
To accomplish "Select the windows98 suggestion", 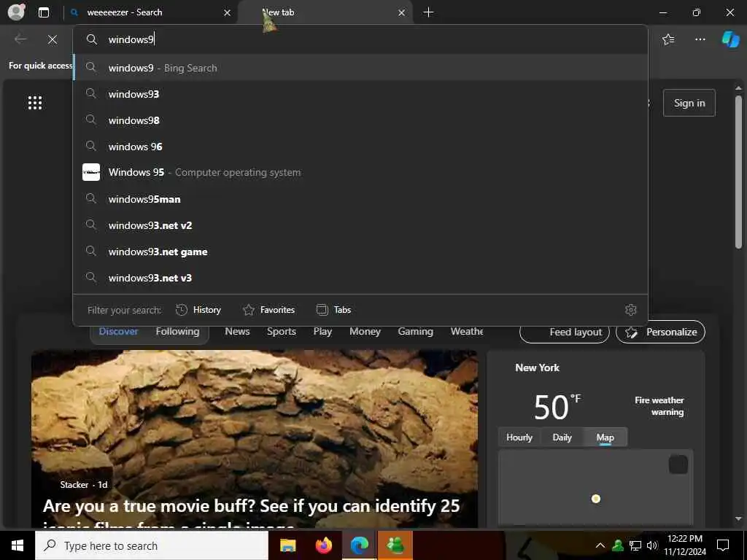I will coord(360,120).
